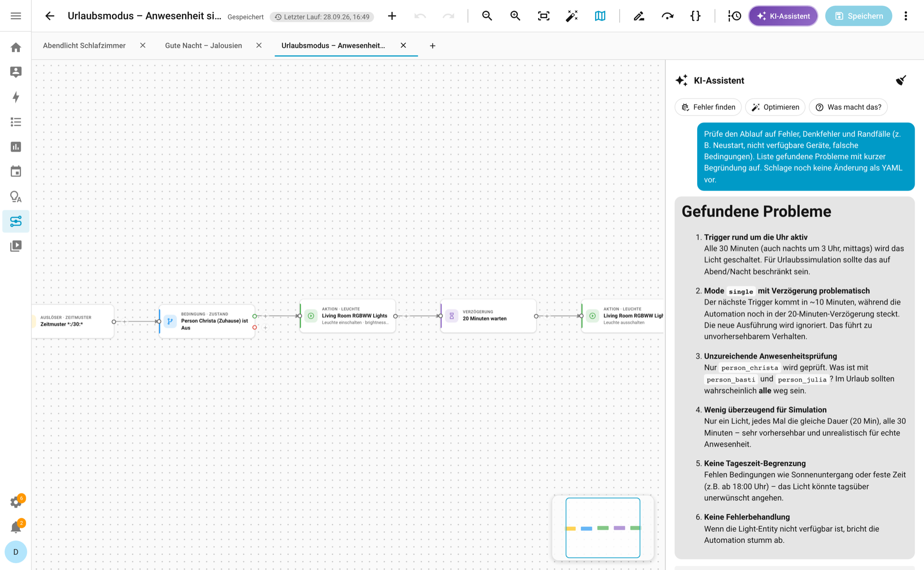The image size is (924, 570).
Task: Select the Person Christa condition node
Action: [207, 321]
